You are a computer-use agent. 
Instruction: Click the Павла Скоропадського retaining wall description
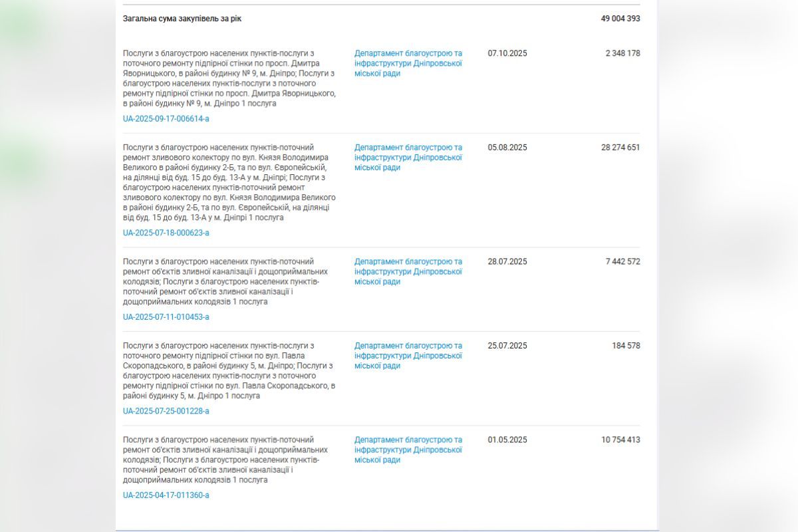pyautogui.click(x=229, y=370)
